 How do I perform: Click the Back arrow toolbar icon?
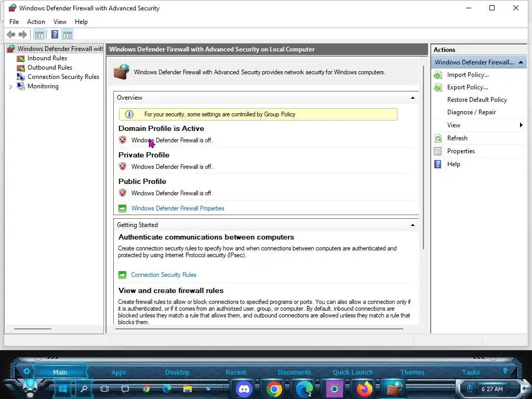pyautogui.click(x=11, y=35)
